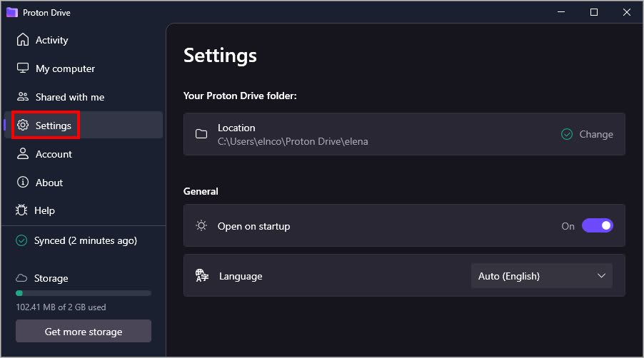Click the Synced (2 minutes ago) status
644x358 pixels.
[86, 241]
